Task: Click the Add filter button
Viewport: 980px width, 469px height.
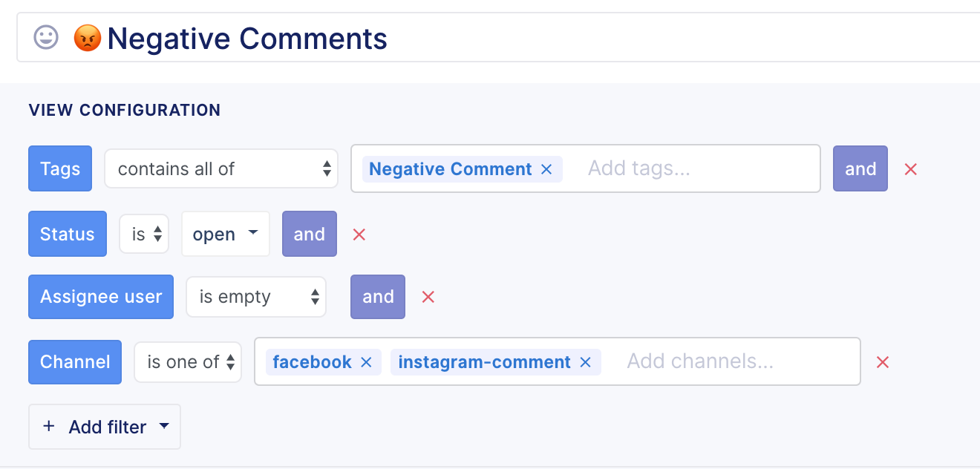Action: click(x=105, y=427)
